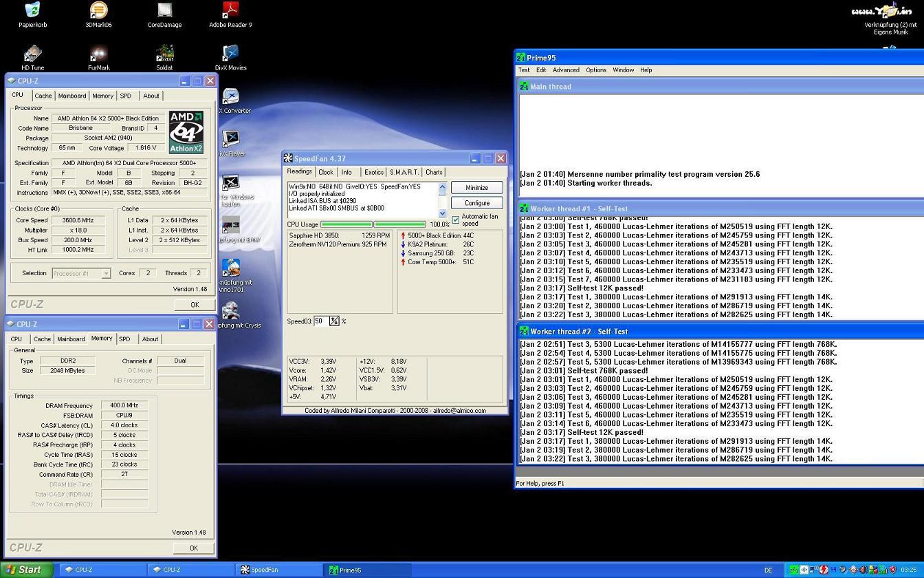Click the Sapphire HD 3850 fan reading
This screenshot has width=924, height=578.
(340, 235)
